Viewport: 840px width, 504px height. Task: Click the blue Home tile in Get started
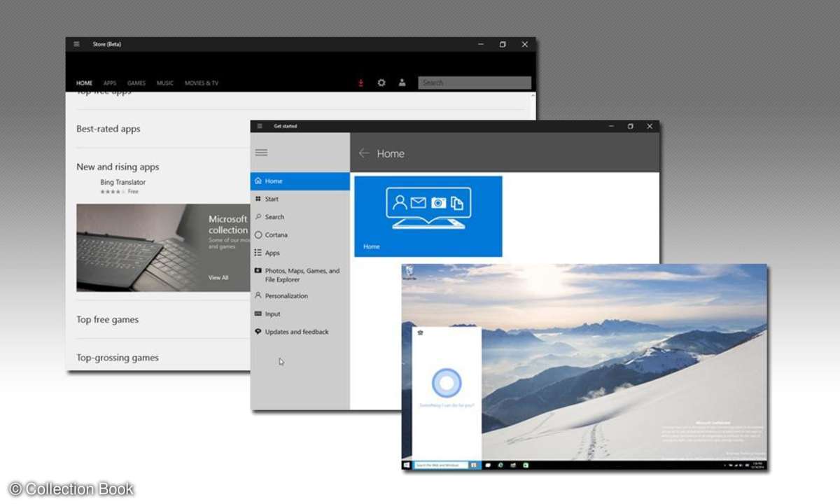[428, 216]
